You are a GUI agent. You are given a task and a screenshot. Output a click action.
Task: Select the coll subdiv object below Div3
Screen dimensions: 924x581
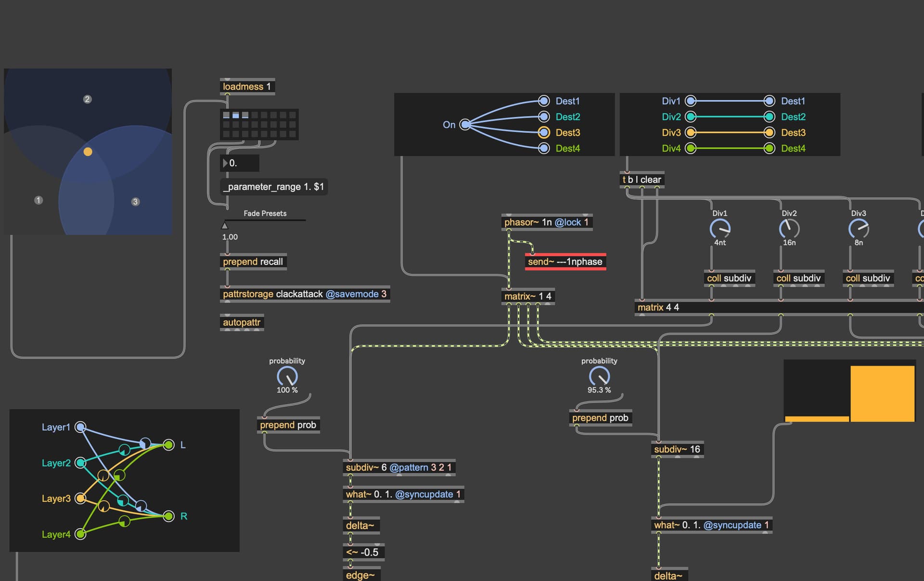[x=868, y=278]
